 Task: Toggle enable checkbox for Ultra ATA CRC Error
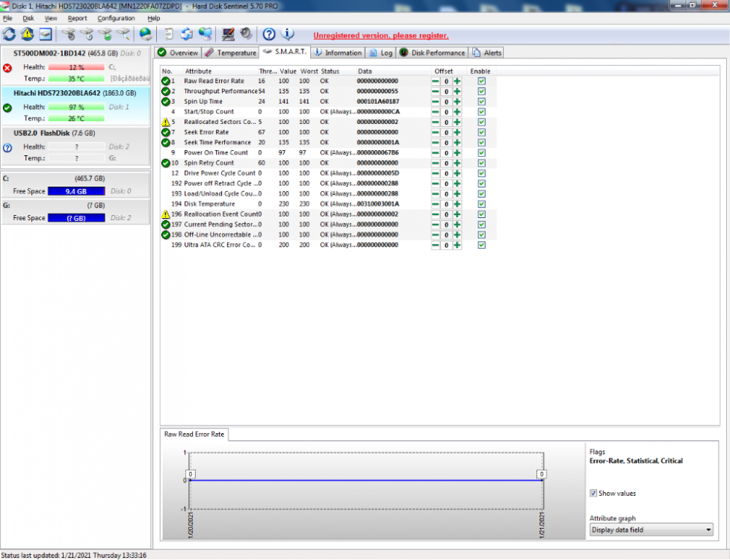coord(481,245)
